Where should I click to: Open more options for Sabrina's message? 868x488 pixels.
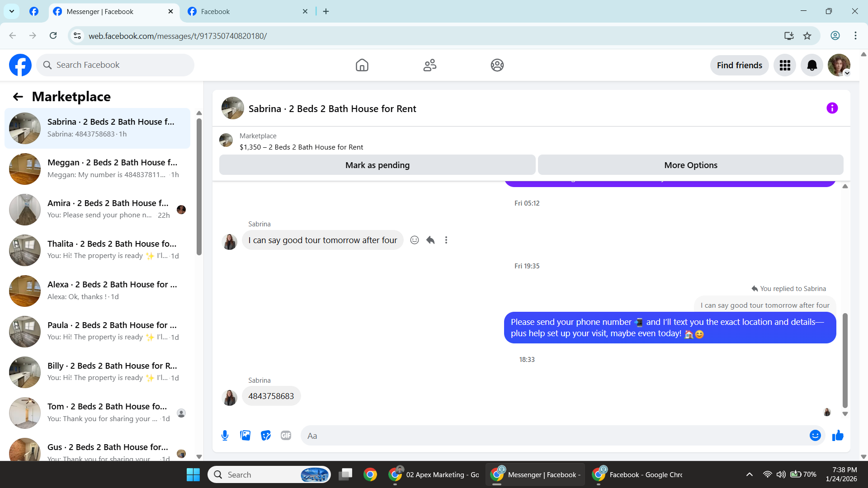click(x=446, y=240)
